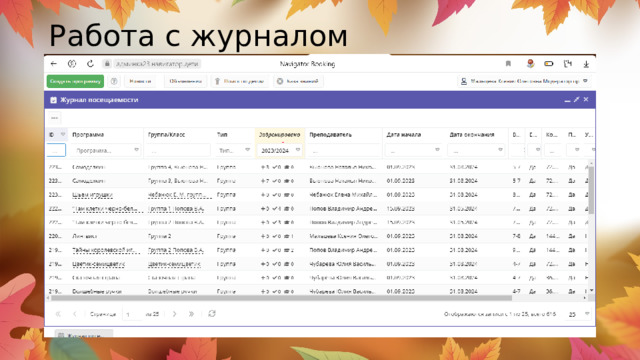Image resolution: width=640 pixels, height=360 pixels.
Task: Click the Преподаватель filter input field
Action: pyautogui.click(x=344, y=150)
